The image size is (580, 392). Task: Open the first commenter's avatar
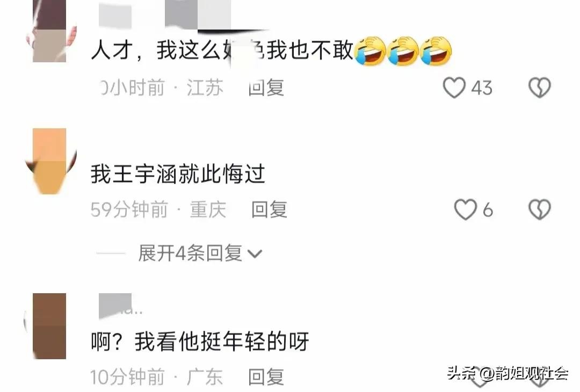pyautogui.click(x=51, y=31)
